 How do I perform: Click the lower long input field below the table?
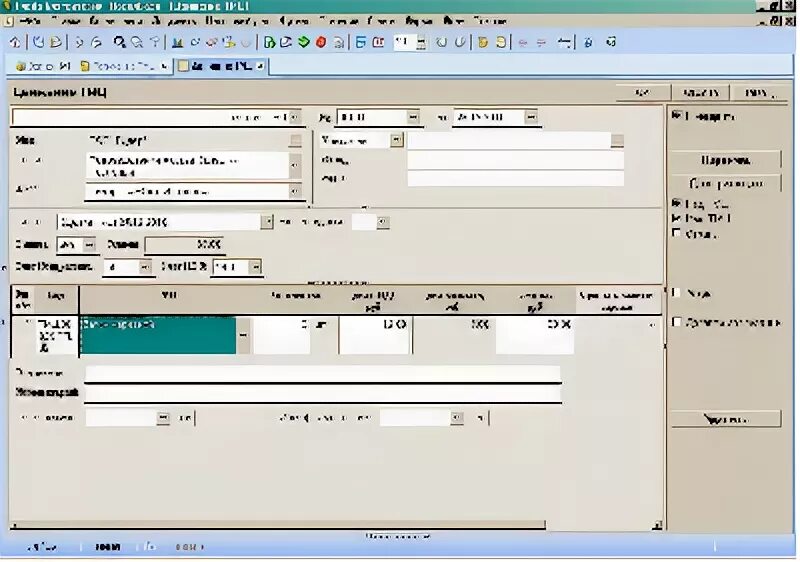323,393
